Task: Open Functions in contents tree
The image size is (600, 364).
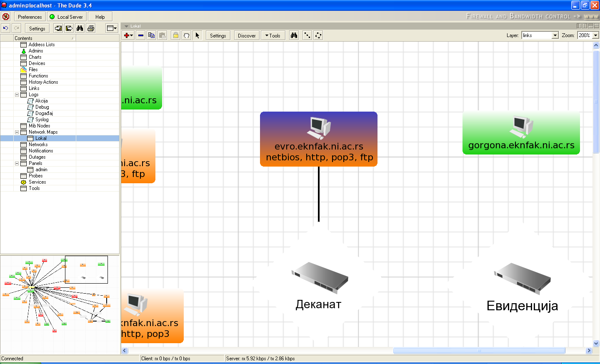Action: click(x=38, y=76)
